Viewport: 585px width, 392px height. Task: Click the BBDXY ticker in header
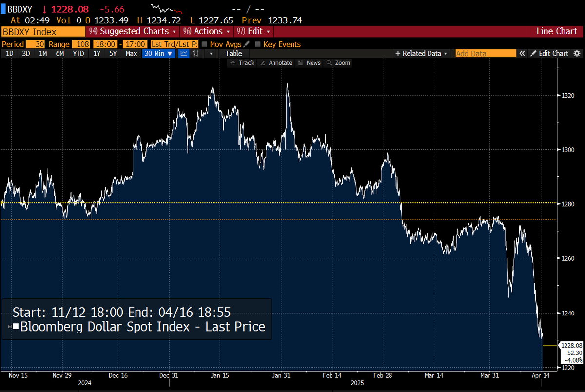coord(19,8)
